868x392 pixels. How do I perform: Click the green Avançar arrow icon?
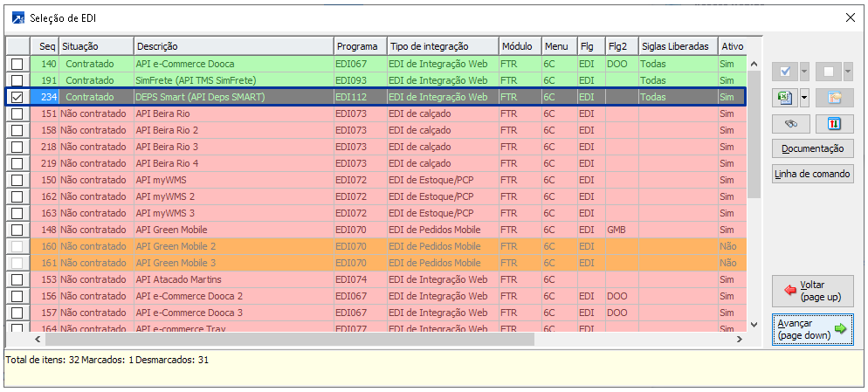(840, 329)
